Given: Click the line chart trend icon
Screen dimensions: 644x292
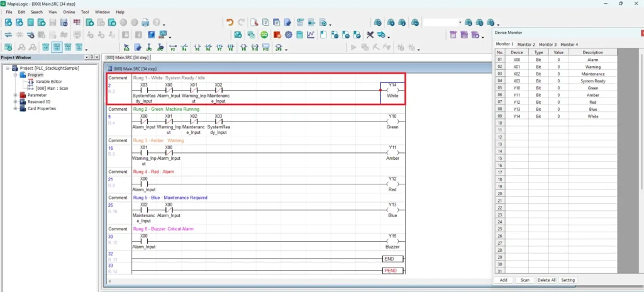Looking at the screenshot, I should [x=311, y=35].
